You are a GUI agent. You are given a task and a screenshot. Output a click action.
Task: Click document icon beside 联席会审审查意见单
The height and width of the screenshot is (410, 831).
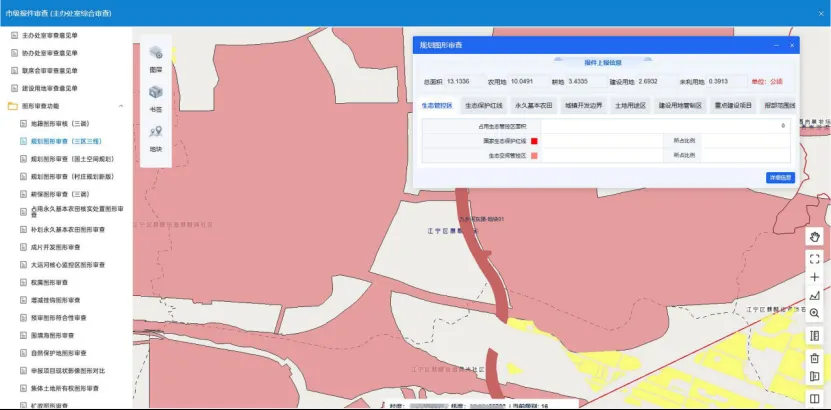click(14, 70)
